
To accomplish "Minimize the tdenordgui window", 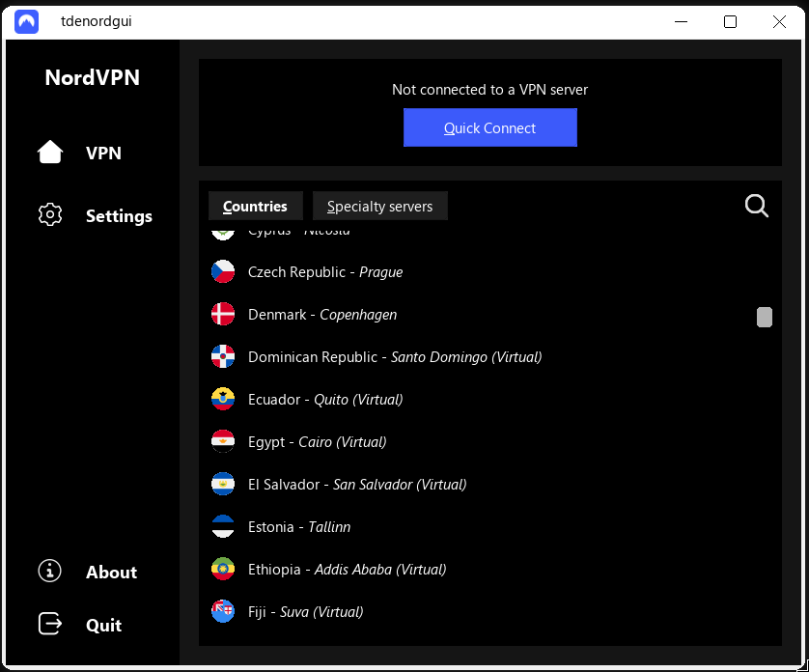I will coord(681,21).
